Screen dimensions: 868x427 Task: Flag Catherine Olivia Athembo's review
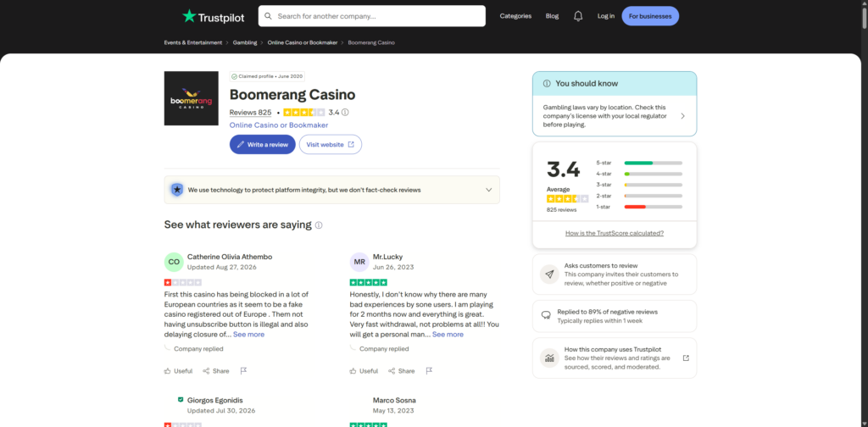(x=243, y=371)
